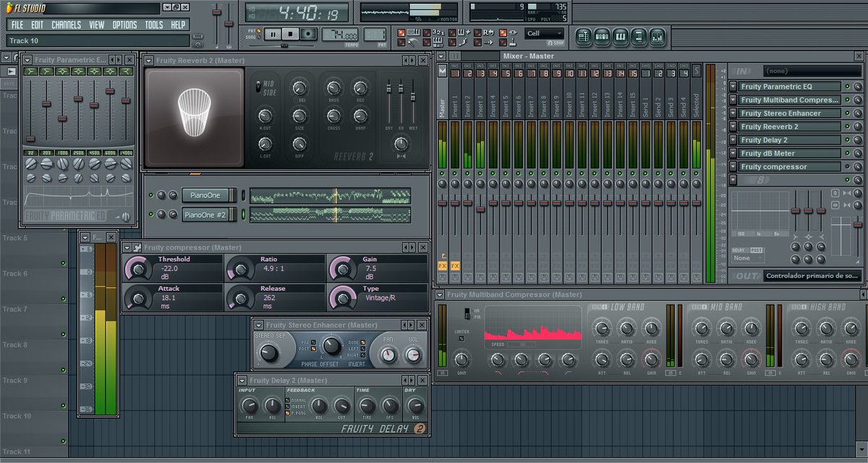
Task: Open the Mixer window toolbar button
Action: (657, 35)
